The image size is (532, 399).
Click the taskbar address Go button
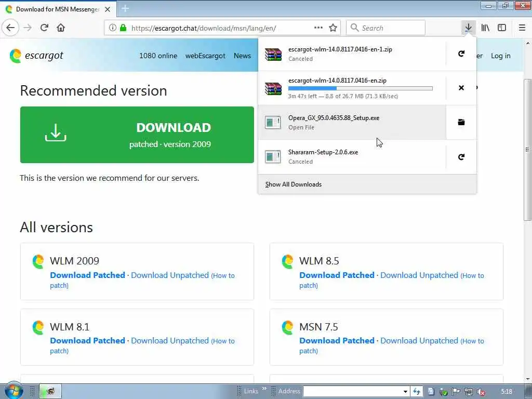pyautogui.click(x=416, y=392)
